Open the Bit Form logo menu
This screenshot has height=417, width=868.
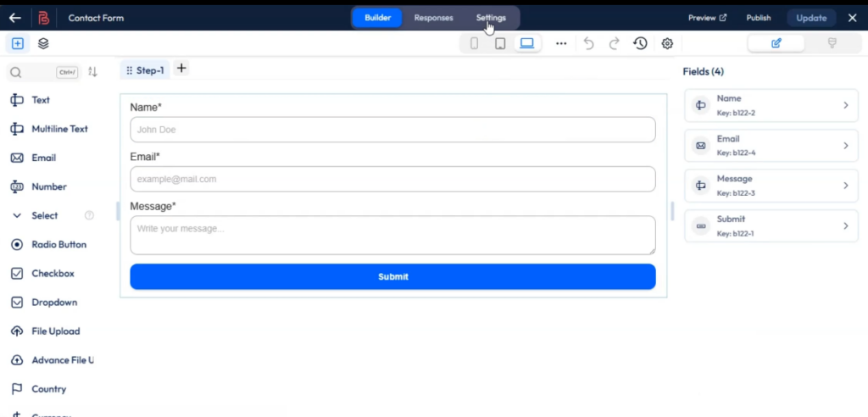coord(44,18)
